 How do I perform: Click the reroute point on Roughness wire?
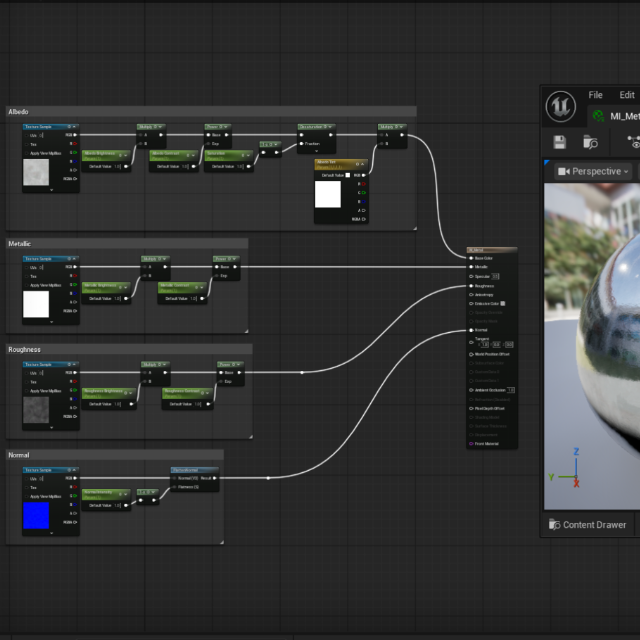click(x=302, y=372)
